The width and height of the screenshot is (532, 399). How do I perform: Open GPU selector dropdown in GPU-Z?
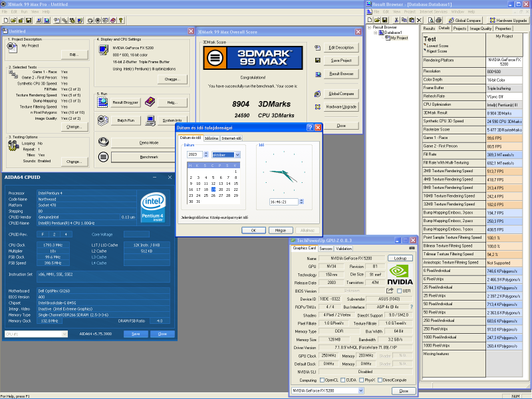click(x=360, y=390)
